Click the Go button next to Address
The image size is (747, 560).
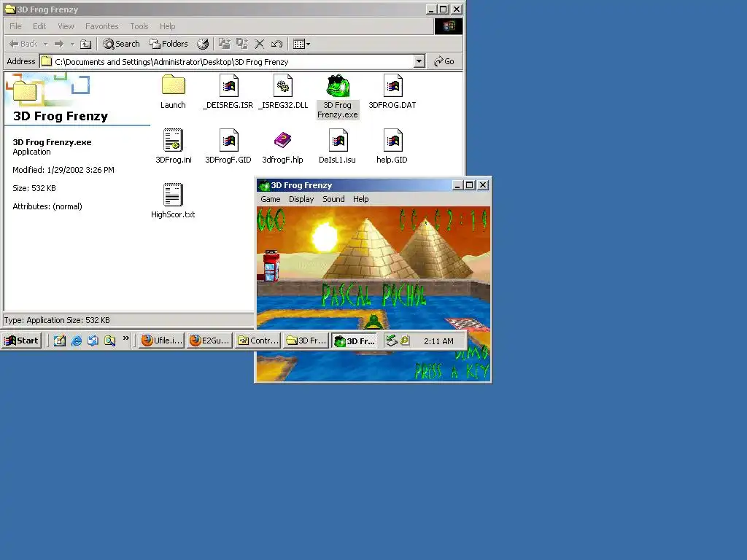click(x=444, y=61)
